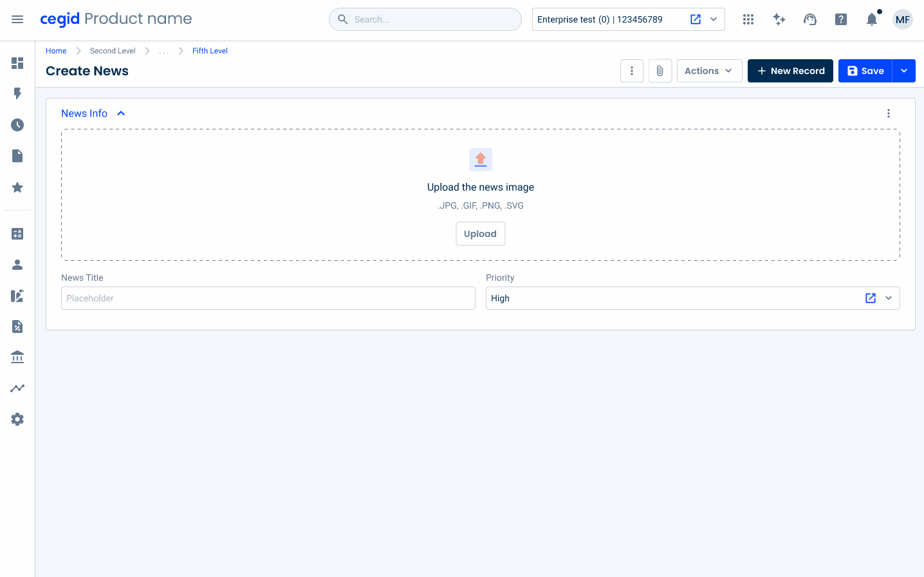Image resolution: width=924 pixels, height=577 pixels.
Task: Open the Save split-button arrow
Action: (x=904, y=71)
